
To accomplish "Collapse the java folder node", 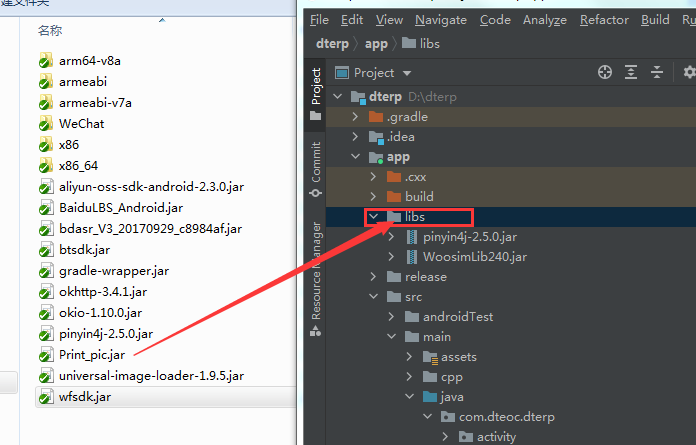I will (409, 397).
